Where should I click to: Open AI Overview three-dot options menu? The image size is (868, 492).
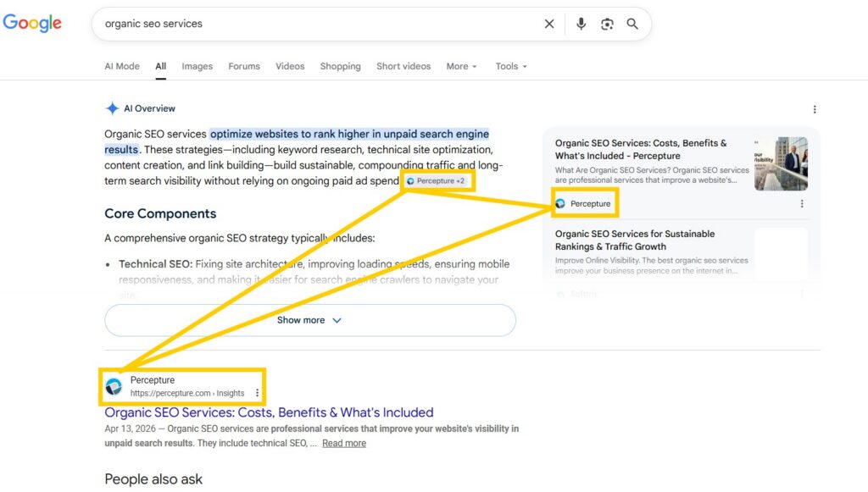(x=815, y=109)
